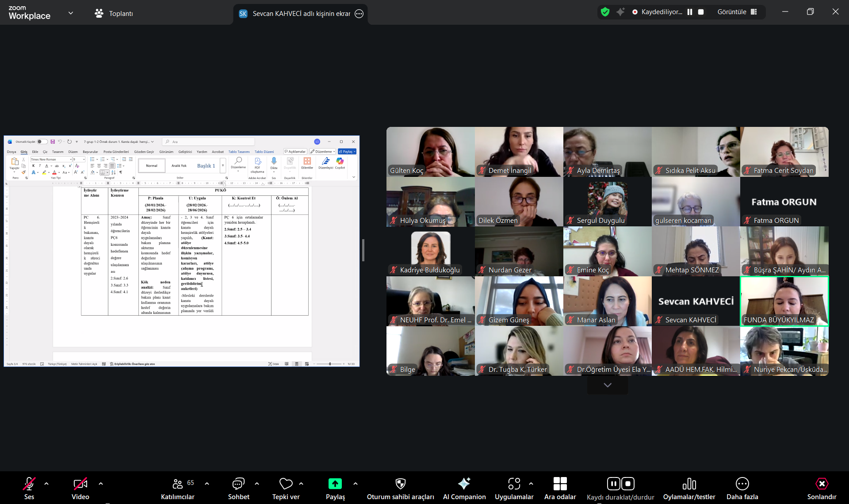The width and height of the screenshot is (849, 504).
Task: Select FUNDA BÜYÜKYILMAZ video thumbnail
Action: (784, 301)
